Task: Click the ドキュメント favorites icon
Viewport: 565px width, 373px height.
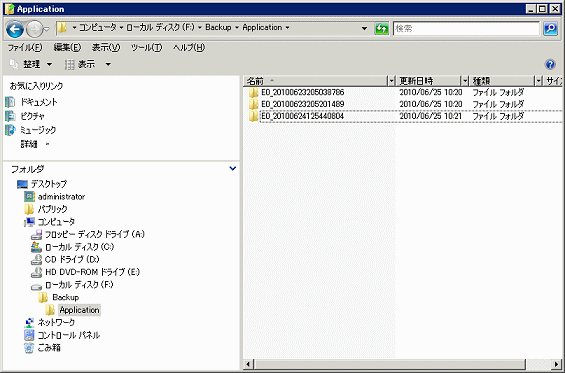Action: tap(10, 102)
